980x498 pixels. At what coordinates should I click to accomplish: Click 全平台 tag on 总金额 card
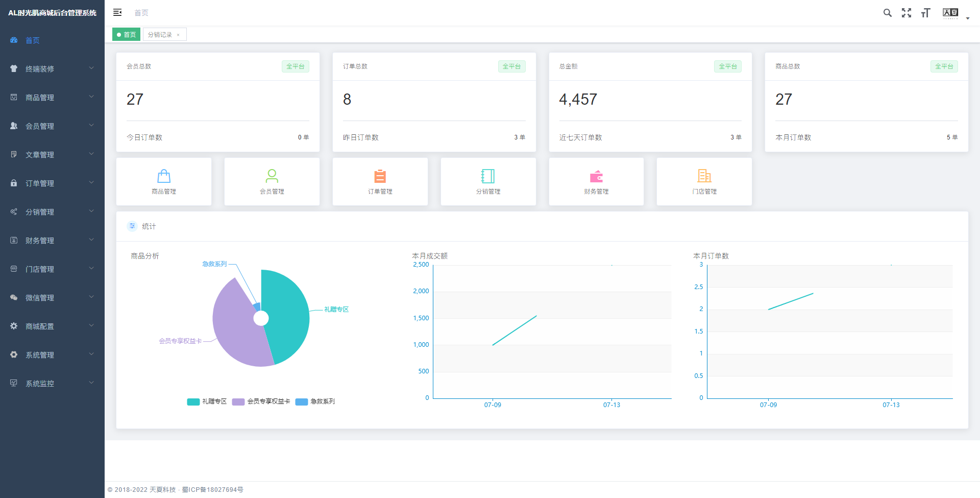728,66
